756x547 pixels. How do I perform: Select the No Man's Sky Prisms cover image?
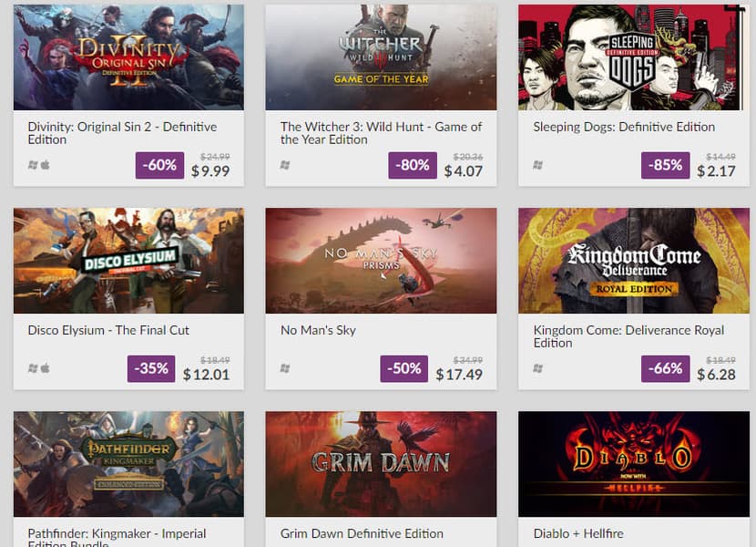coord(381,261)
